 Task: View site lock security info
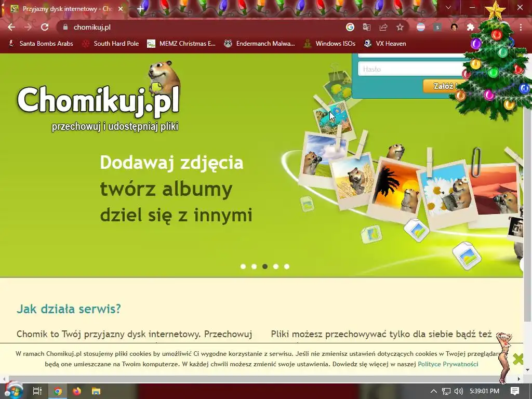[x=65, y=27]
